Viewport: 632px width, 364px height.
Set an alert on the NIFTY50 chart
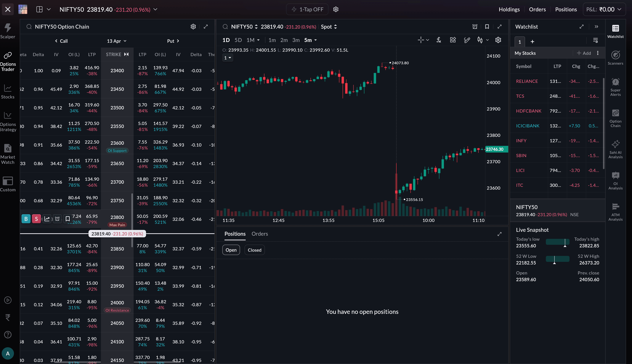(x=475, y=27)
